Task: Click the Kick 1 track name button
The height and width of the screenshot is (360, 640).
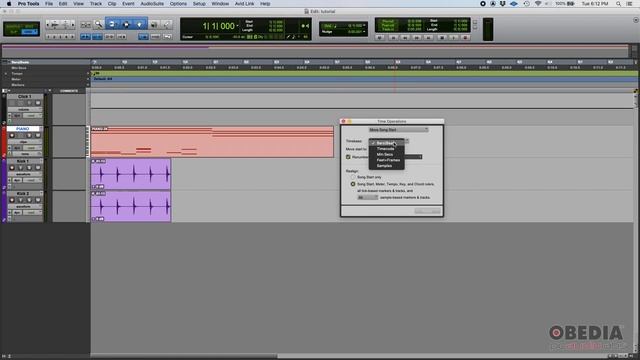Action: point(23,161)
